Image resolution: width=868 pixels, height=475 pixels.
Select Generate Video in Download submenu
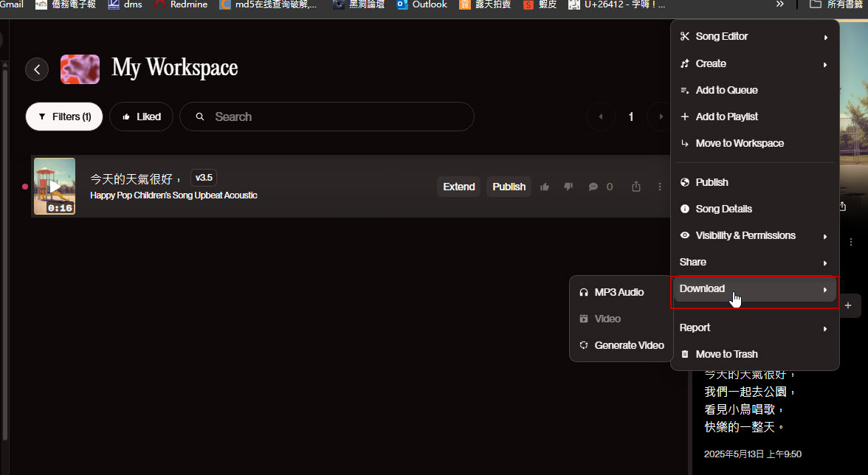pyautogui.click(x=628, y=346)
